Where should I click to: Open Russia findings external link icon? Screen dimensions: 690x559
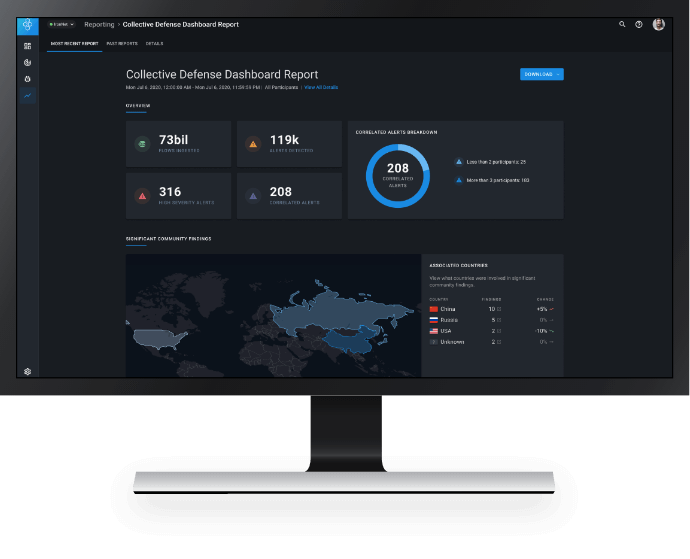pyautogui.click(x=499, y=320)
